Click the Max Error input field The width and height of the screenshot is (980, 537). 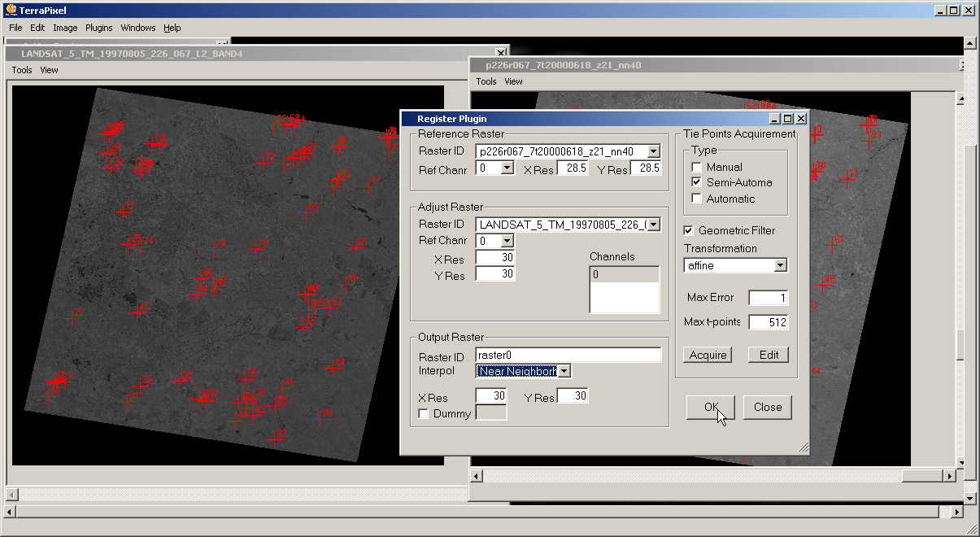[768, 298]
